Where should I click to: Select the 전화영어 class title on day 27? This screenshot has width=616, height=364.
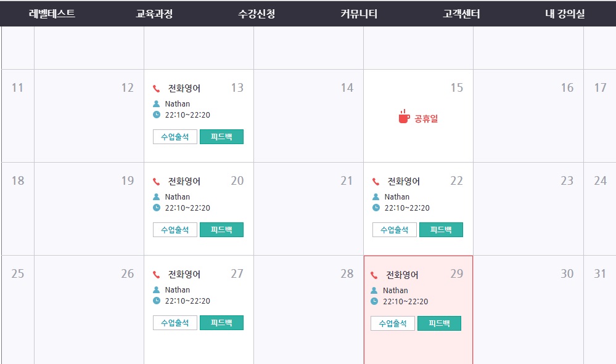click(184, 275)
